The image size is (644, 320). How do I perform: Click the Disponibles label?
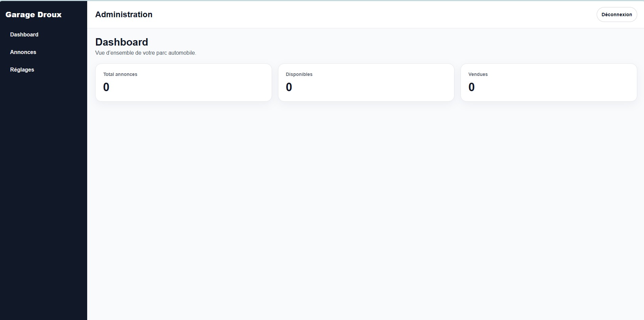pos(299,74)
